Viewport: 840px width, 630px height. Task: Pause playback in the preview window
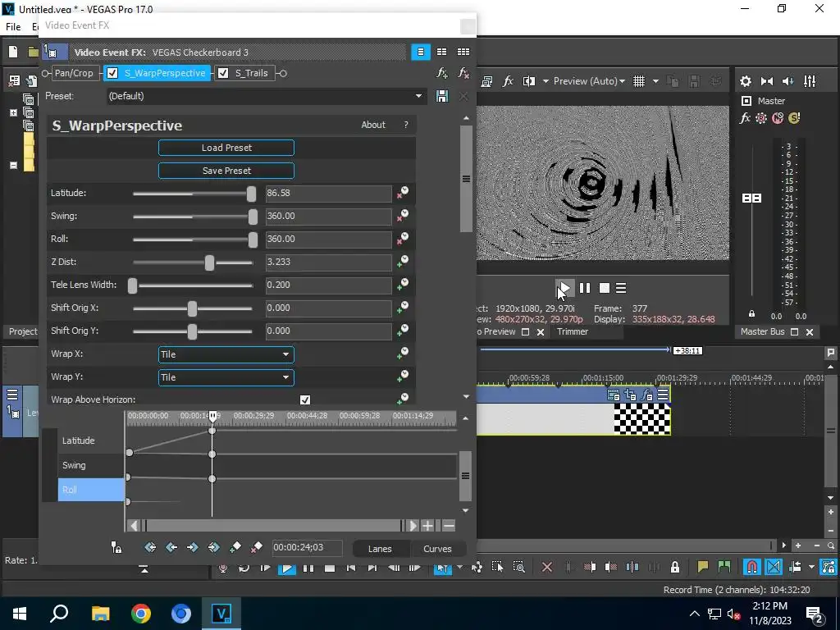click(x=584, y=288)
